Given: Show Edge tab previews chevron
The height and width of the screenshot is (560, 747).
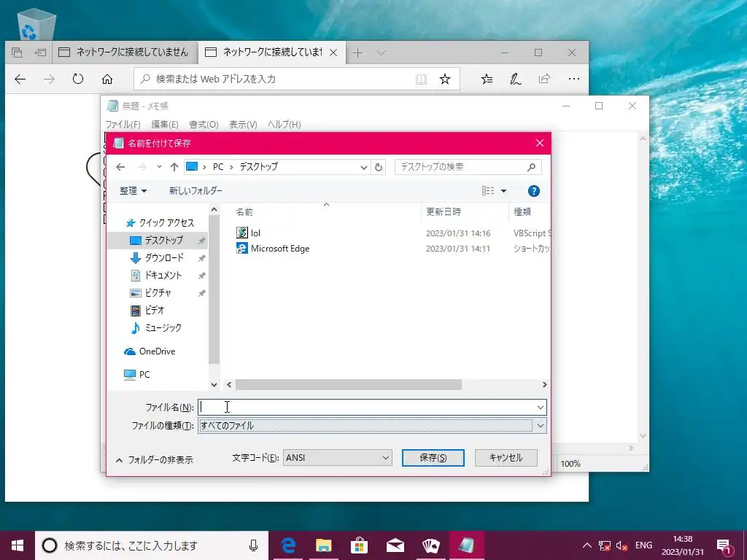Looking at the screenshot, I should coord(381,52).
